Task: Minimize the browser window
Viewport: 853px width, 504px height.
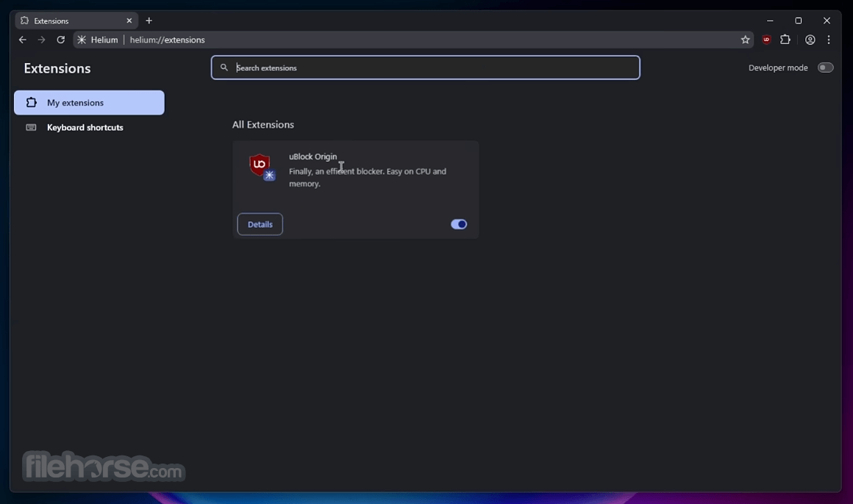Action: (x=770, y=21)
